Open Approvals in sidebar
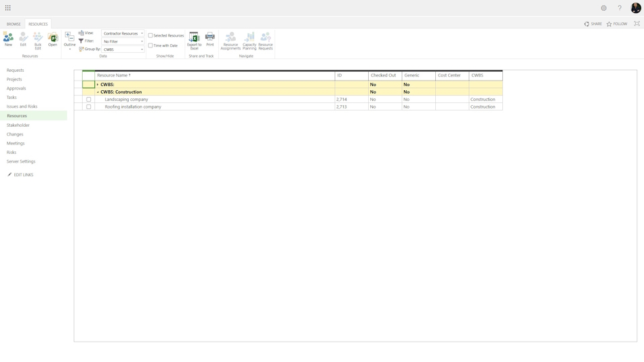Screen dimensions: 644x362 (16, 88)
